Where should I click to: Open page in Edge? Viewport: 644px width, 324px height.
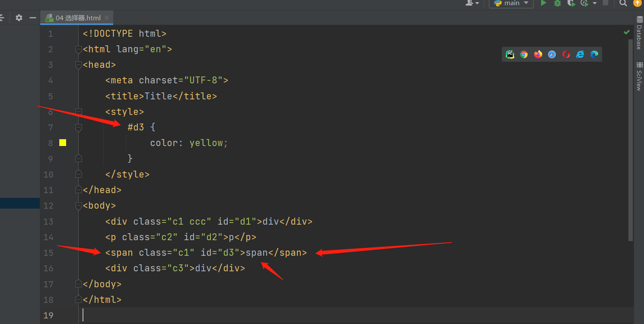tap(594, 54)
